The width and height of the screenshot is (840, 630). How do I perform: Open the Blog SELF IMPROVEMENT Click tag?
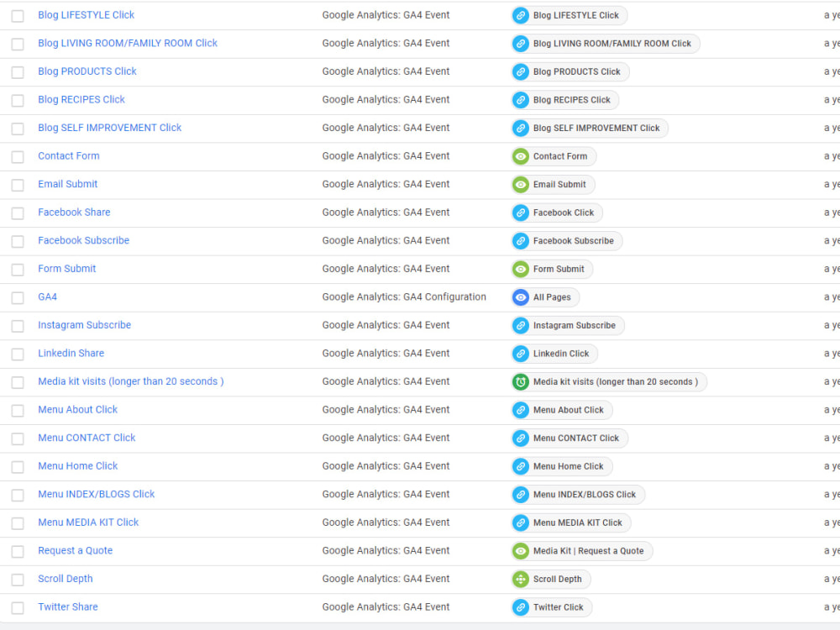(x=110, y=128)
